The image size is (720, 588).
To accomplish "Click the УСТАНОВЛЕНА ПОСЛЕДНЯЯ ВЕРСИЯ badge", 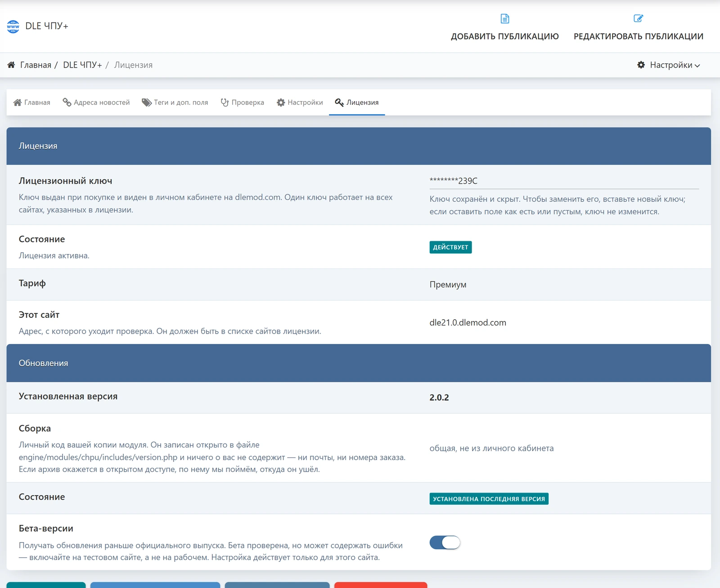I will pyautogui.click(x=489, y=499).
